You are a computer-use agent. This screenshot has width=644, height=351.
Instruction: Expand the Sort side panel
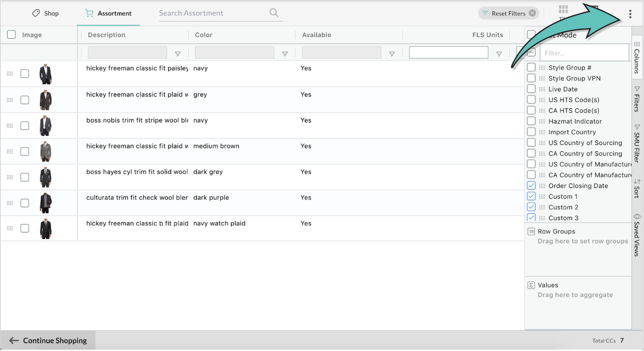point(637,189)
